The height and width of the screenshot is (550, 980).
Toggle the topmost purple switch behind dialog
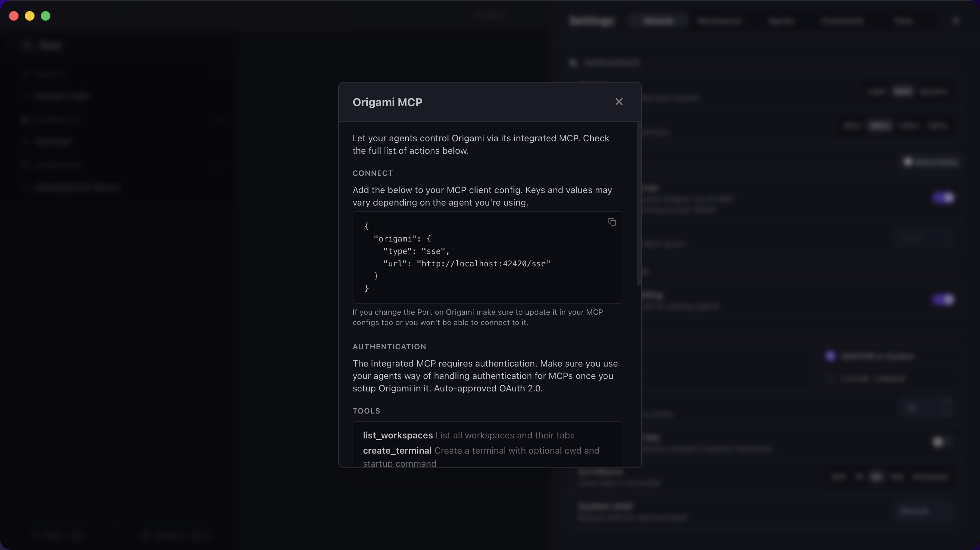pyautogui.click(x=943, y=198)
